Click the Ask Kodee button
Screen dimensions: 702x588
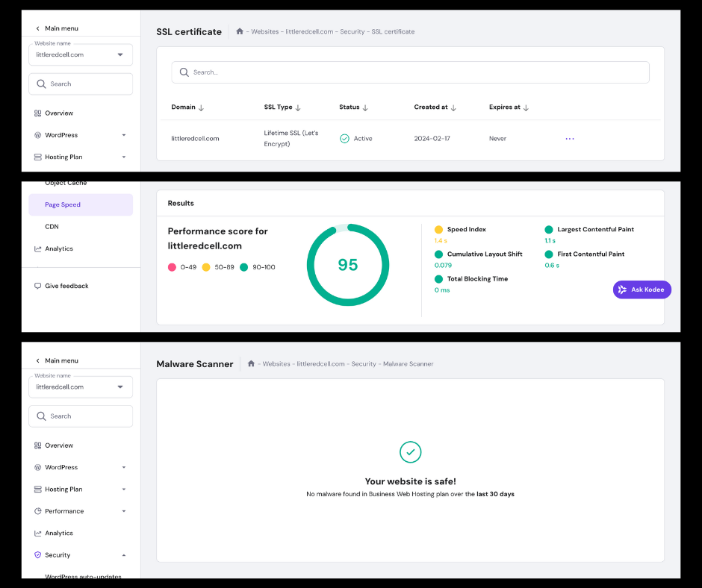[642, 290]
